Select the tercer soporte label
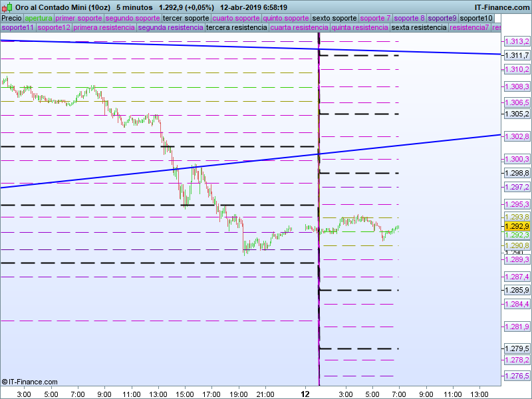 [x=186, y=19]
